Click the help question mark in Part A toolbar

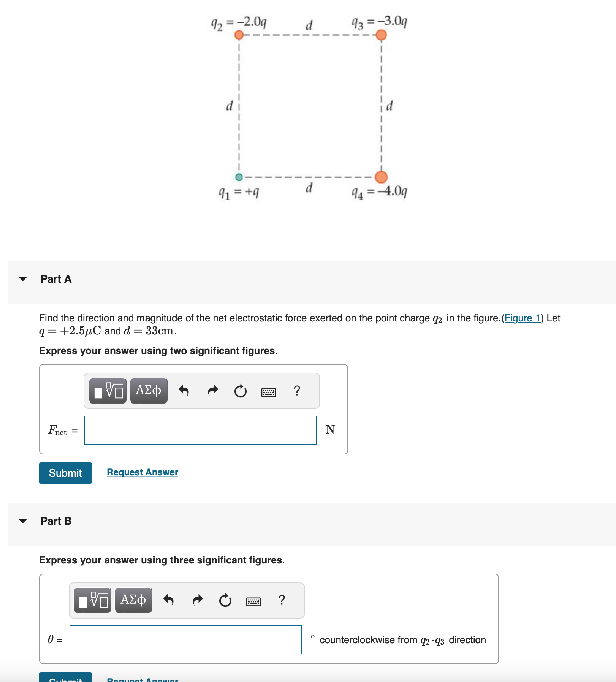pos(296,391)
